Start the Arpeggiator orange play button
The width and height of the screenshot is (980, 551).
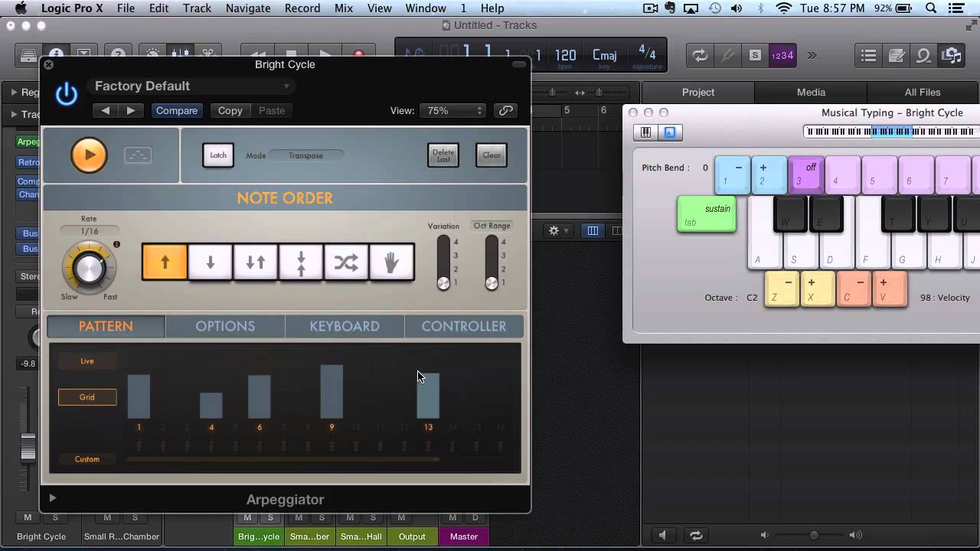(89, 155)
